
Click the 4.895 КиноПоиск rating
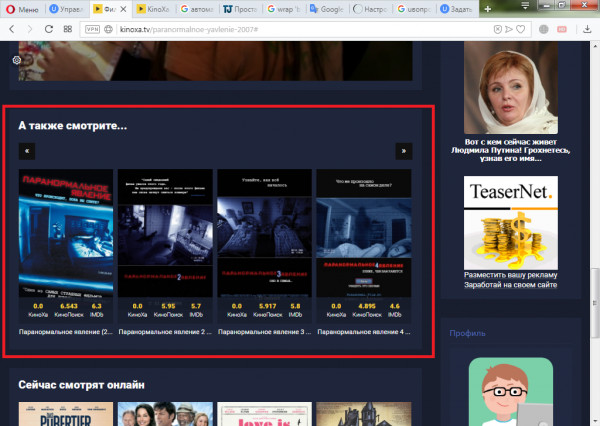click(x=367, y=310)
